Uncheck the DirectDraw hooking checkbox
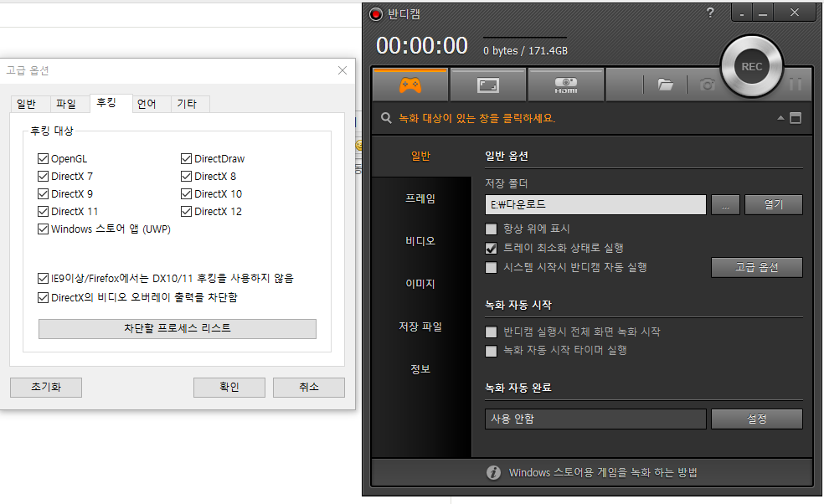The width and height of the screenshot is (824, 504). point(186,159)
